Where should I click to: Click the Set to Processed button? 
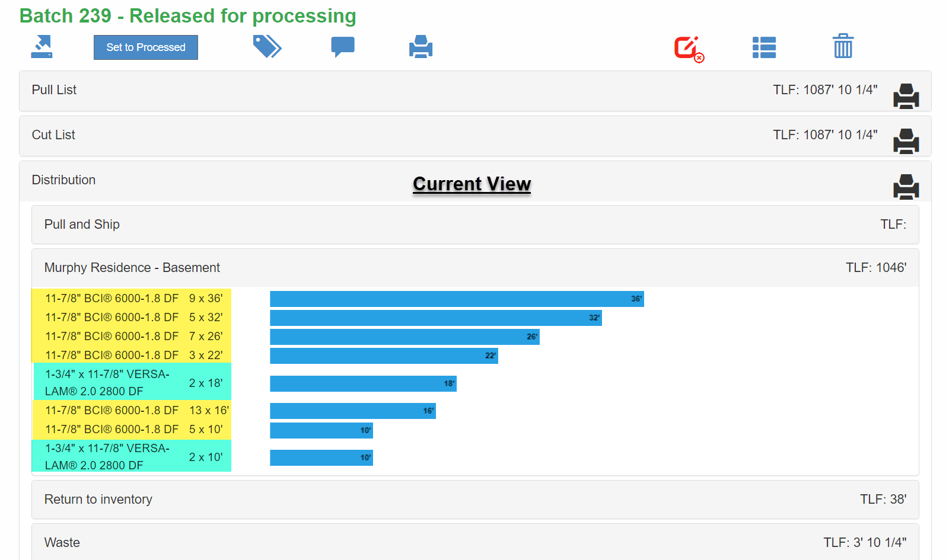tap(146, 47)
